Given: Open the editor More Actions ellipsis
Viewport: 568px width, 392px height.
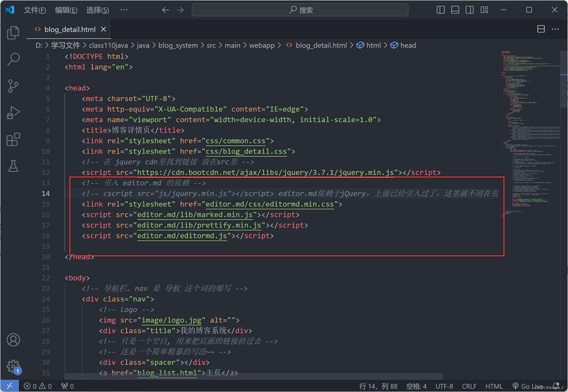Looking at the screenshot, I should [555, 29].
